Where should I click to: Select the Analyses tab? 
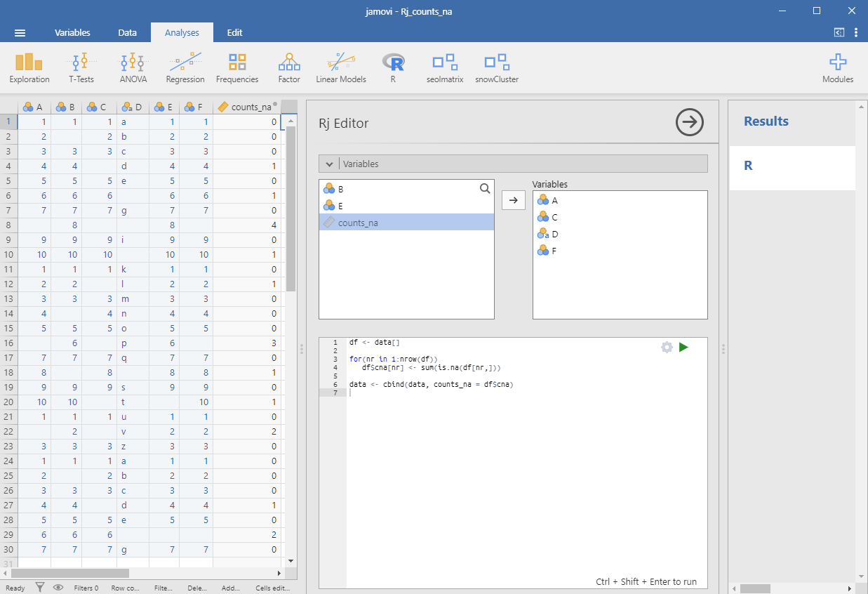point(182,32)
